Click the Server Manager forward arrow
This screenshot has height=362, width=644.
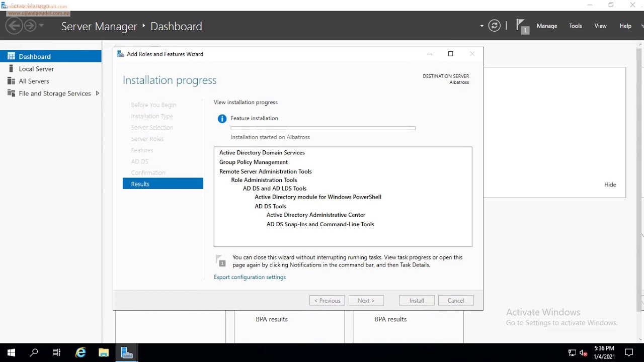click(30, 26)
